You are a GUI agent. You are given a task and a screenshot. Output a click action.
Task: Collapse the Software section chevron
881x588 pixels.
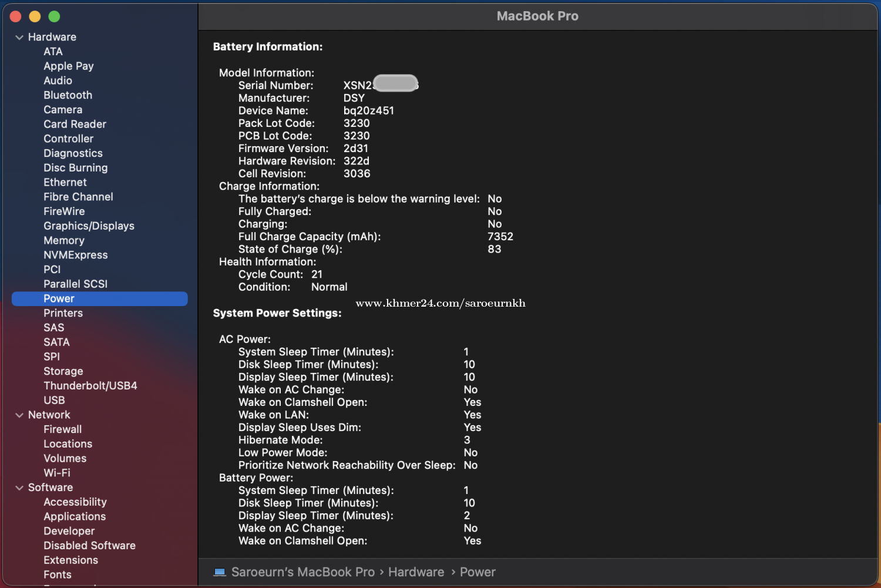coord(19,488)
